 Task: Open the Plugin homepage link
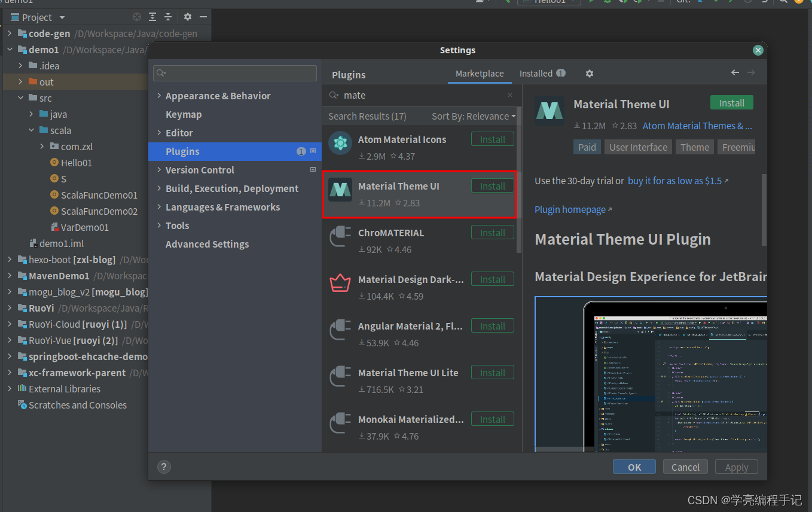(569, 209)
